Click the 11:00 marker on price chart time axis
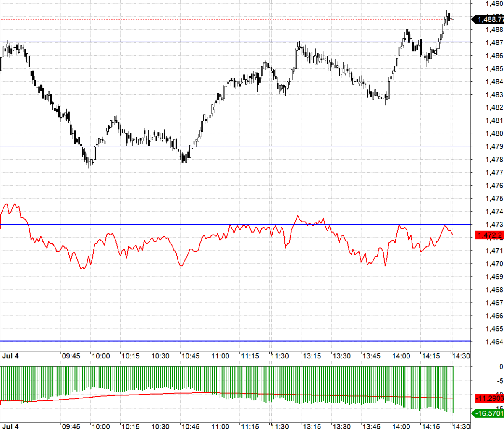The width and height of the screenshot is (504, 429). [220, 356]
